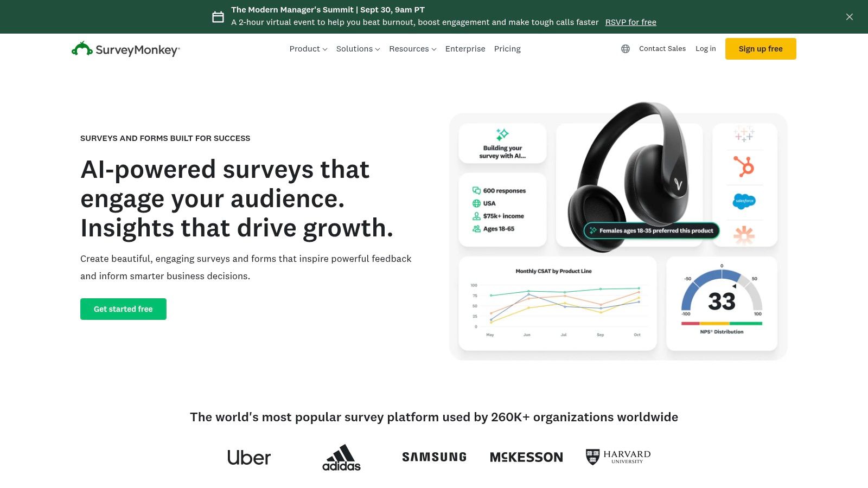This screenshot has width=868, height=488.
Task: Open the Pricing page
Action: pyautogui.click(x=507, y=49)
